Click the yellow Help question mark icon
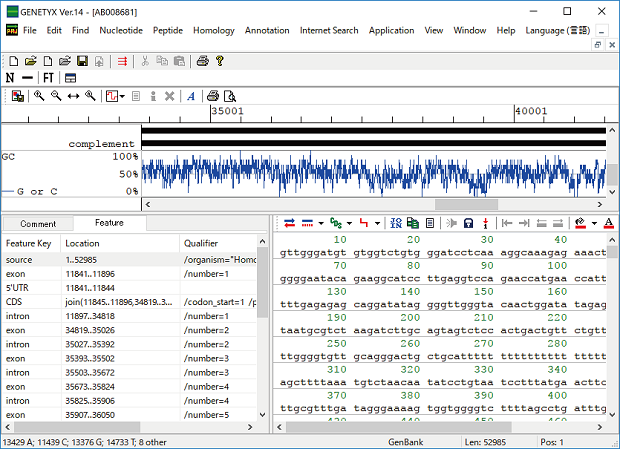620x449 pixels. [218, 61]
